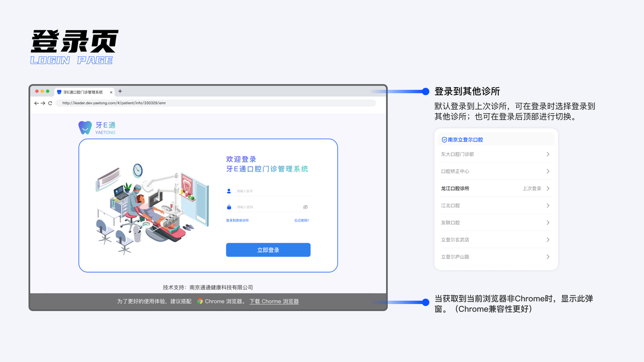Image resolution: width=644 pixels, height=362 pixels.
Task: Click the browser forward arrow
Action: point(43,103)
